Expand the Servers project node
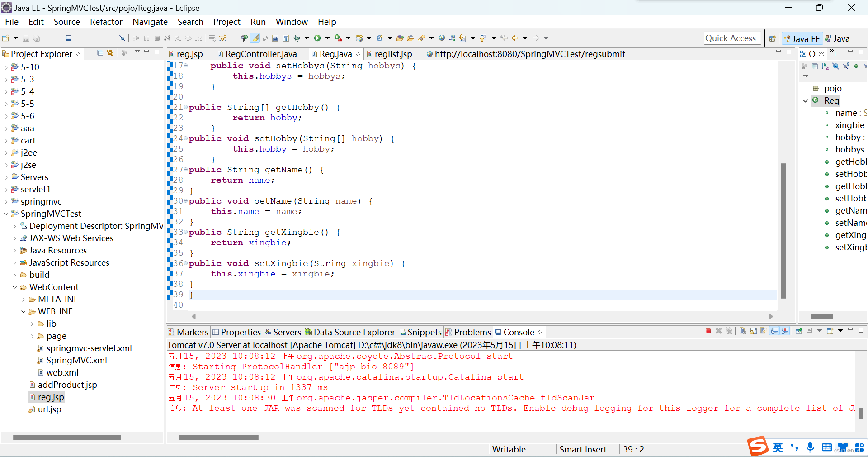Viewport: 868px width, 457px height. click(5, 177)
